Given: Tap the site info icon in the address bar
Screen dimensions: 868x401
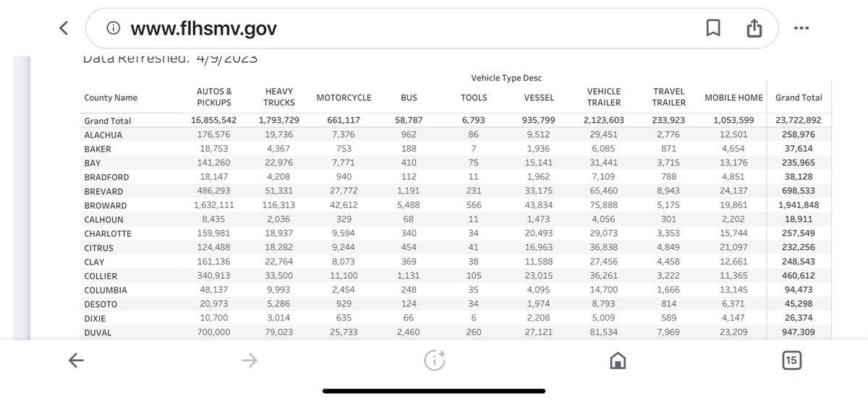Looking at the screenshot, I should tap(114, 28).
